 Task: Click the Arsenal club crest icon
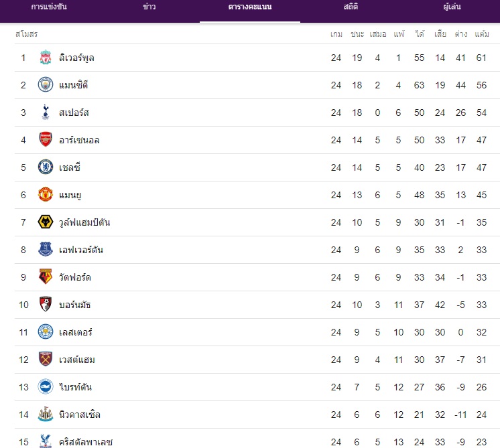[x=46, y=140]
